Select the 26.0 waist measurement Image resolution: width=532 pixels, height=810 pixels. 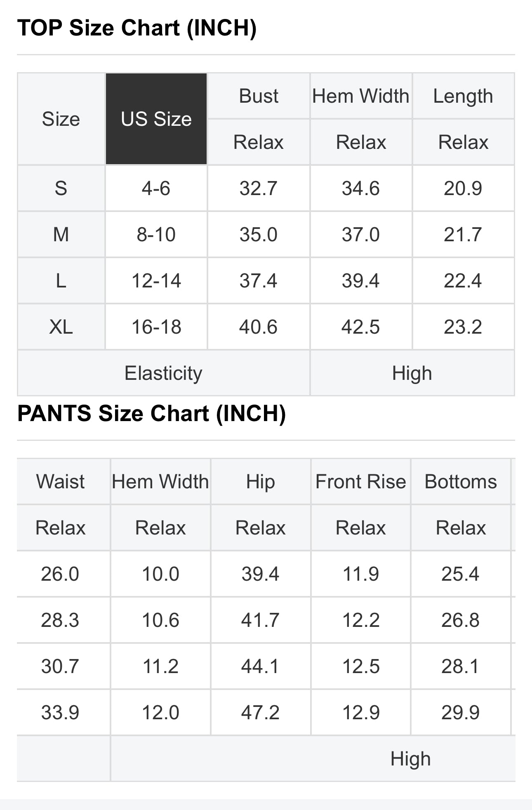pos(60,574)
